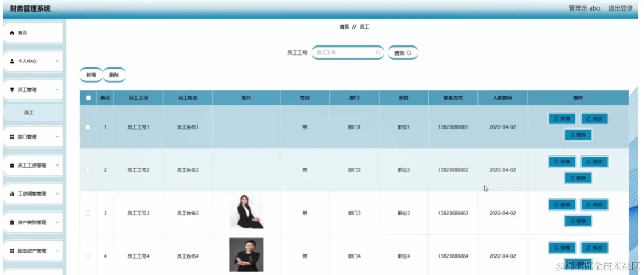This screenshot has height=275, width=644.
Task: Click 员工 in the breadcrumb
Action: [364, 26]
